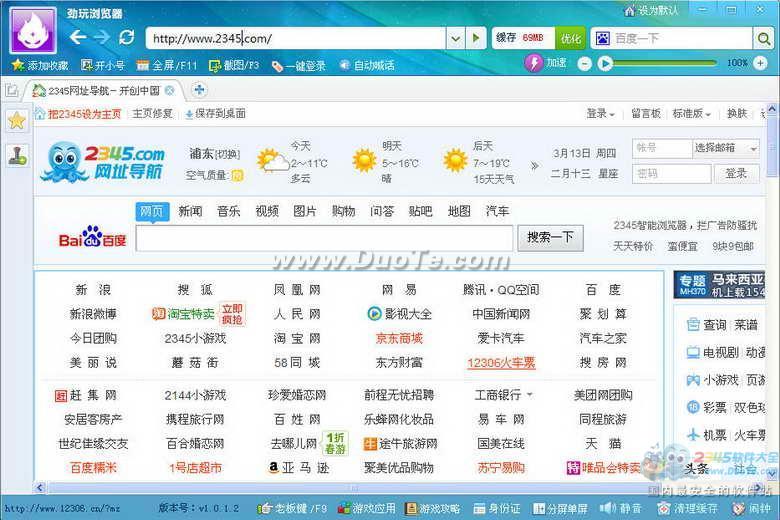Open the 12306火车票 link
The height and width of the screenshot is (520, 780).
pyautogui.click(x=500, y=362)
